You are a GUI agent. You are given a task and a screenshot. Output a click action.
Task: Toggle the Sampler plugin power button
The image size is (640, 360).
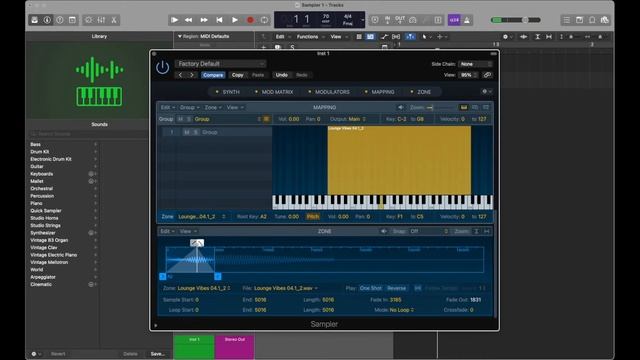click(162, 67)
